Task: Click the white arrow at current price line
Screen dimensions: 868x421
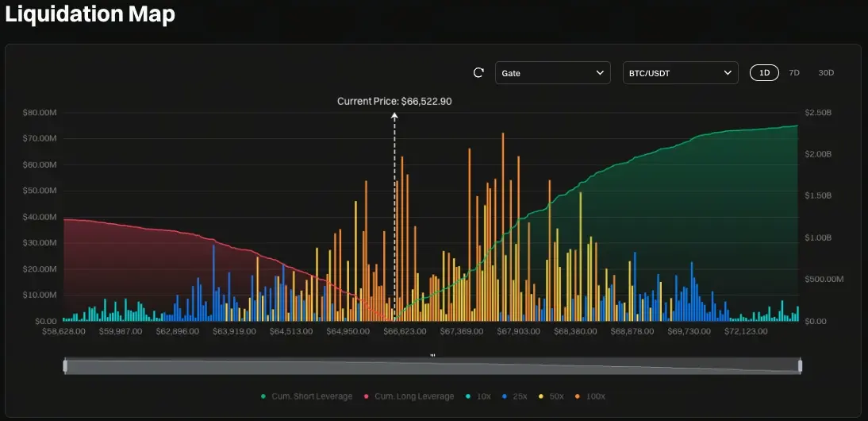Action: (394, 116)
